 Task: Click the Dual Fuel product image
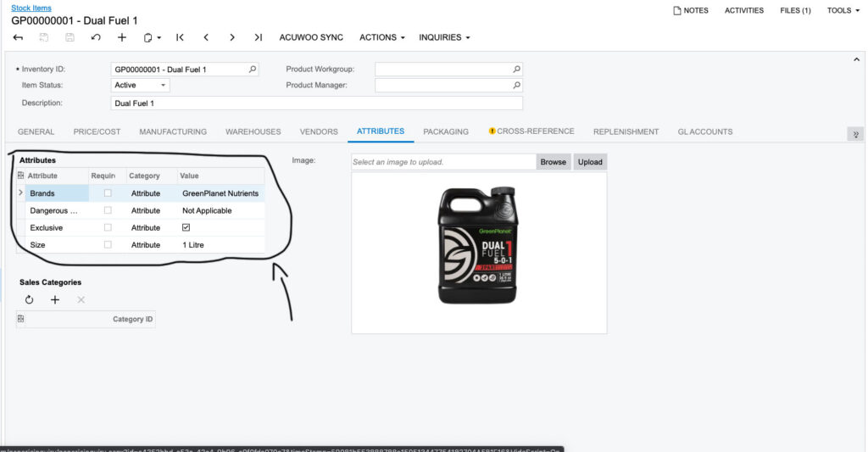pos(478,245)
